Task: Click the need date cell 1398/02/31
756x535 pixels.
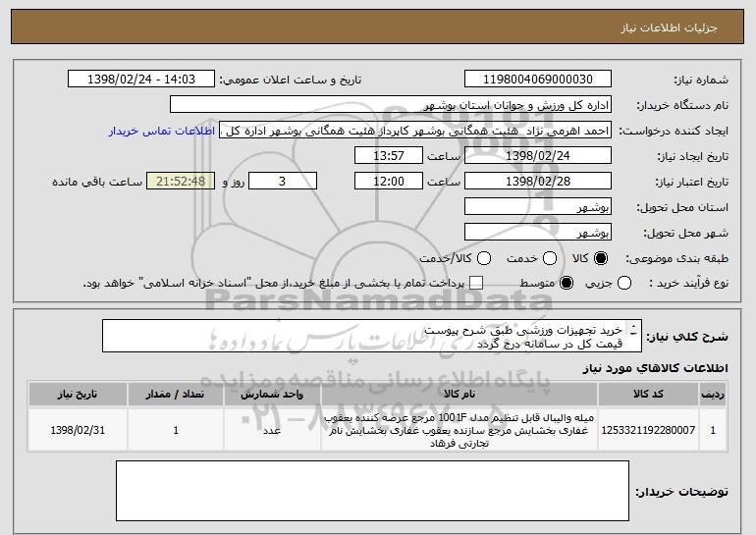Action: pyautogui.click(x=78, y=430)
